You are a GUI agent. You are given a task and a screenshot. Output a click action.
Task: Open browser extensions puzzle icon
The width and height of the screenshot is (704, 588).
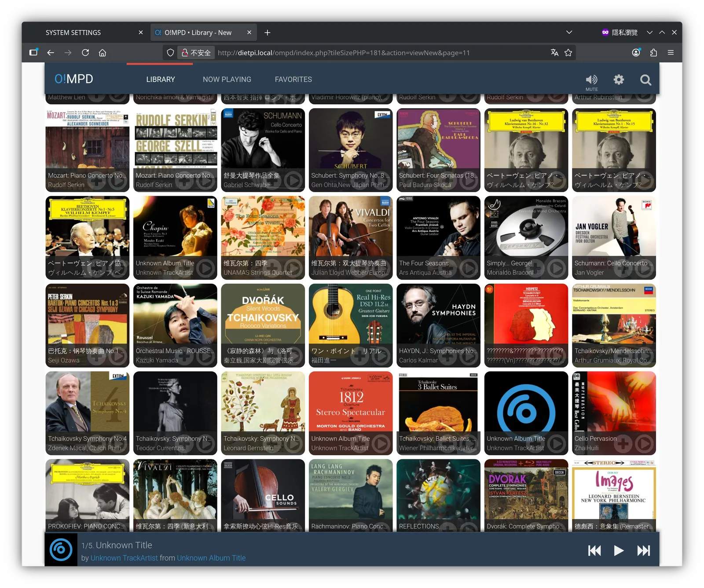pyautogui.click(x=653, y=53)
